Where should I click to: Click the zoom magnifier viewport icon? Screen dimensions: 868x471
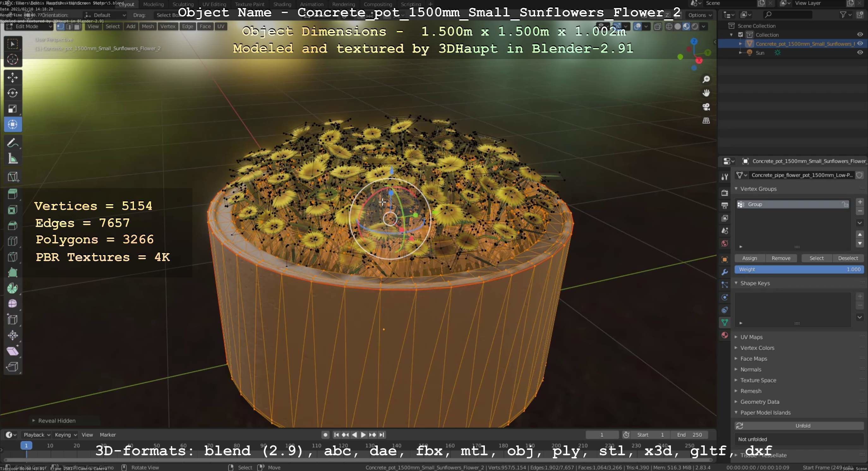(x=706, y=80)
